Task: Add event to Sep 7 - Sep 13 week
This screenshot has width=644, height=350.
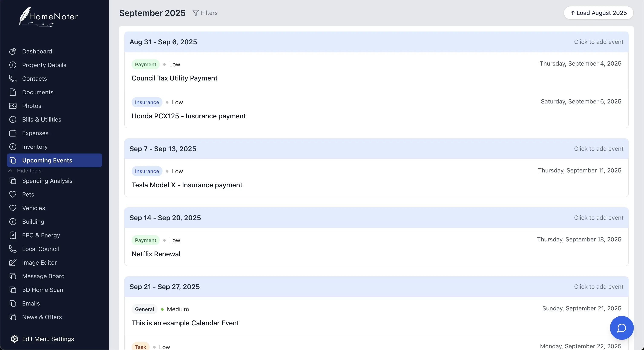Action: click(598, 149)
